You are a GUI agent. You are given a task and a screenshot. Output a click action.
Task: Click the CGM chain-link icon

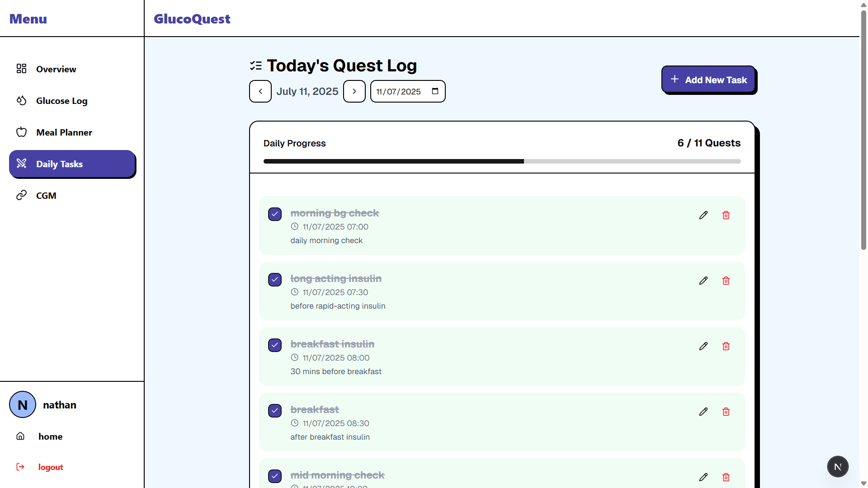(21, 195)
